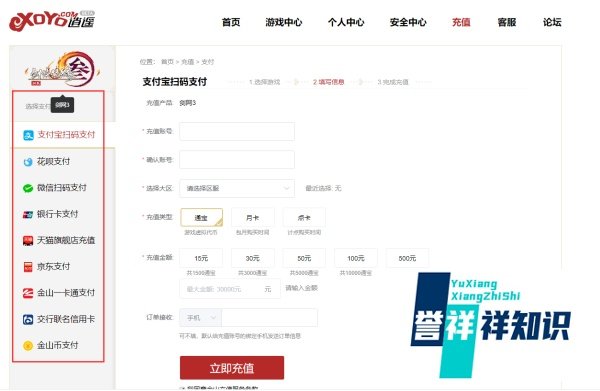Screen dimensions: 600x391
Task: Click the Huabei payment icon
Action: click(x=28, y=162)
